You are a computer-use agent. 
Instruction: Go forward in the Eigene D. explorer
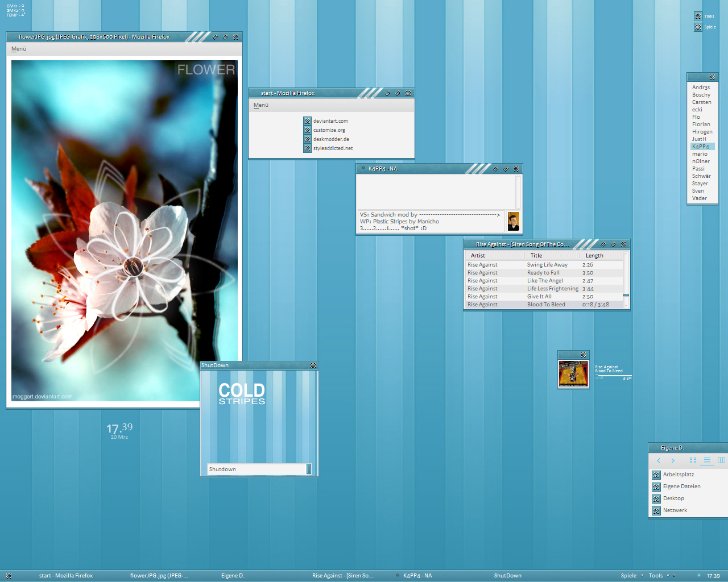673,461
